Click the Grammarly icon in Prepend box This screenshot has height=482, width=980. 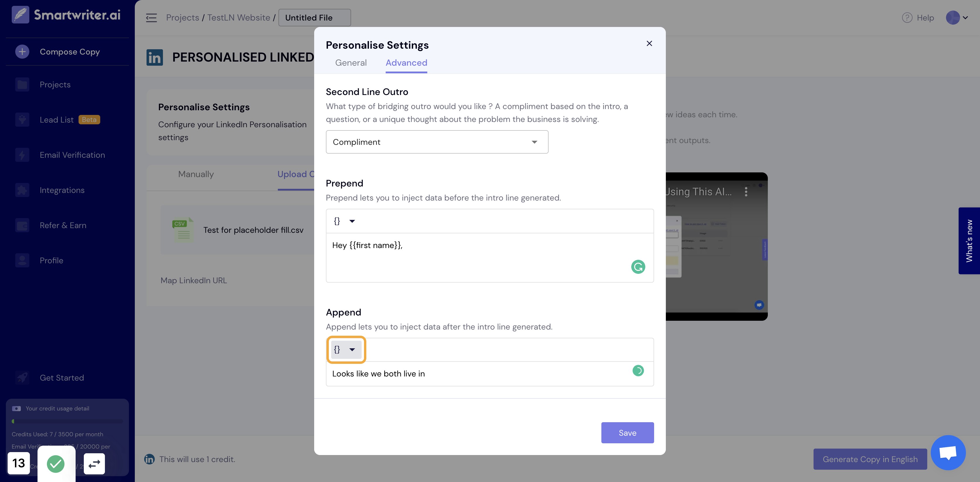tap(638, 267)
